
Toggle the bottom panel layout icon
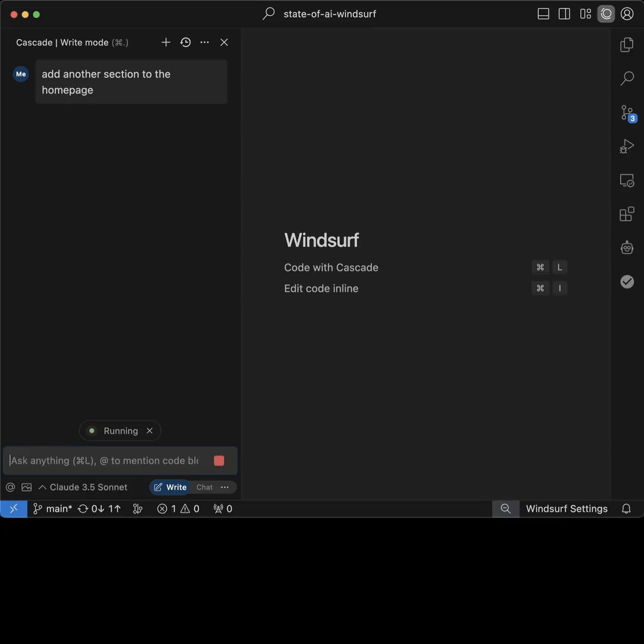543,14
